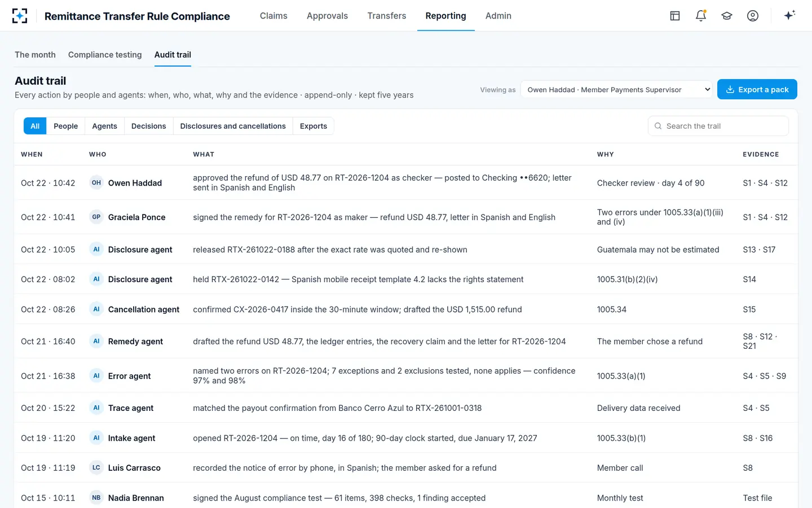The height and width of the screenshot is (508, 812).
Task: Click the S13 · S17 evidence cell
Action: pos(759,249)
